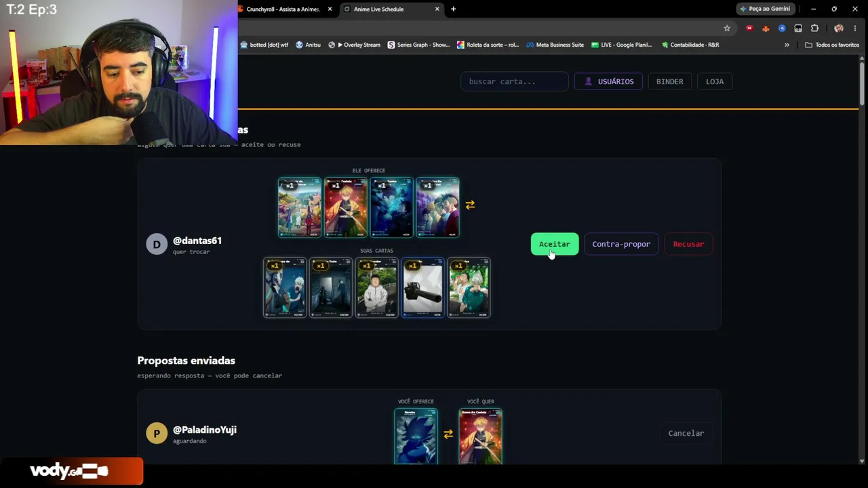Click the SUAS CARTAS label
The image size is (868, 488).
(x=377, y=251)
